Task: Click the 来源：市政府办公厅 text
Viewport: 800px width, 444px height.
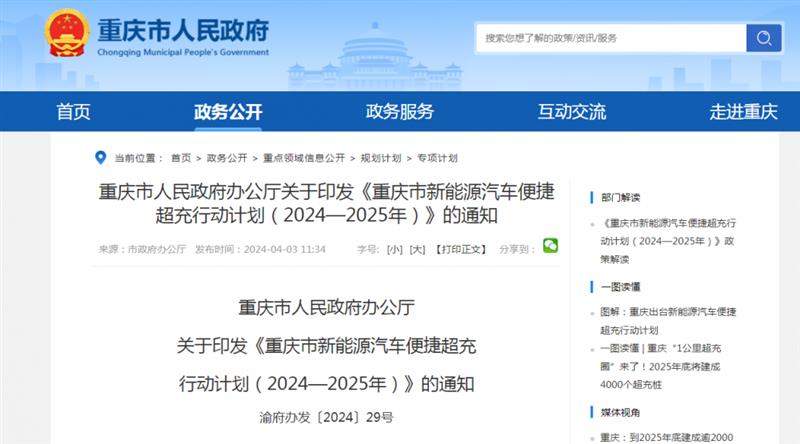Action: click(x=142, y=250)
